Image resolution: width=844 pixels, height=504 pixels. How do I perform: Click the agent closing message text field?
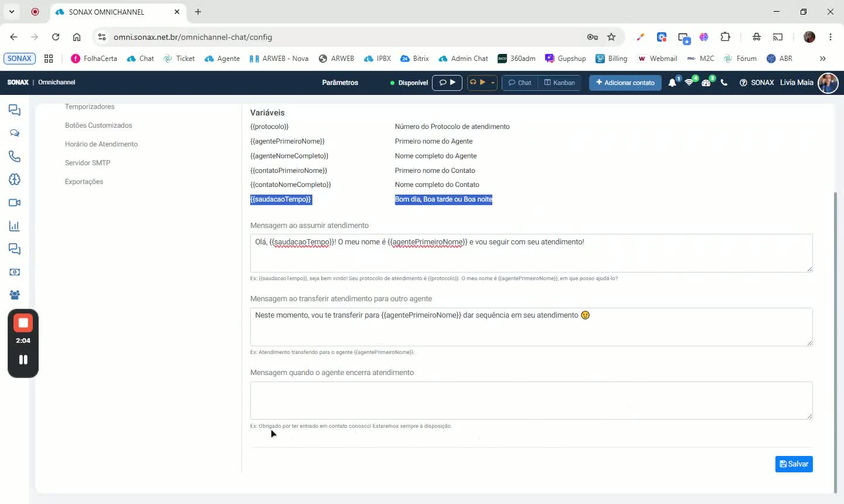pyautogui.click(x=531, y=401)
